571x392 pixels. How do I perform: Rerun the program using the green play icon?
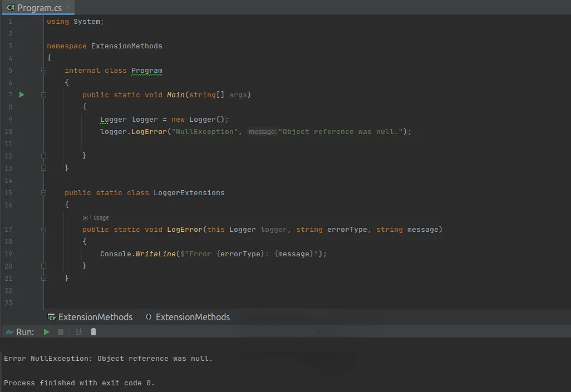pos(46,331)
